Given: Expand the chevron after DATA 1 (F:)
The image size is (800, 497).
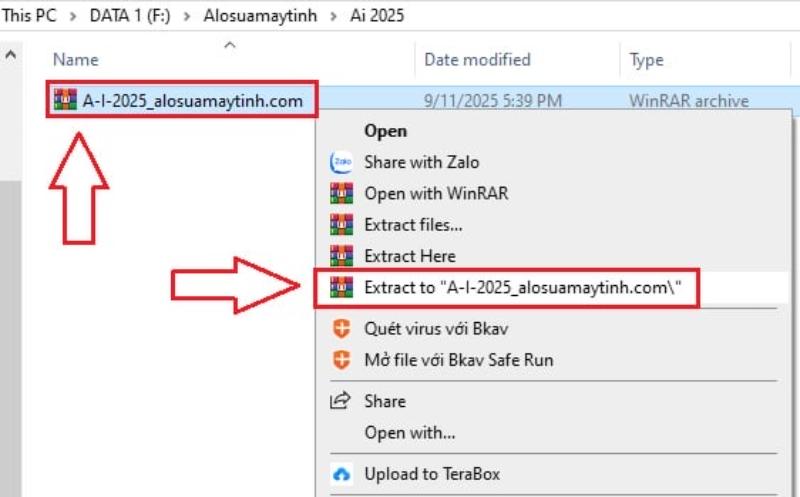Looking at the screenshot, I should pos(187,17).
